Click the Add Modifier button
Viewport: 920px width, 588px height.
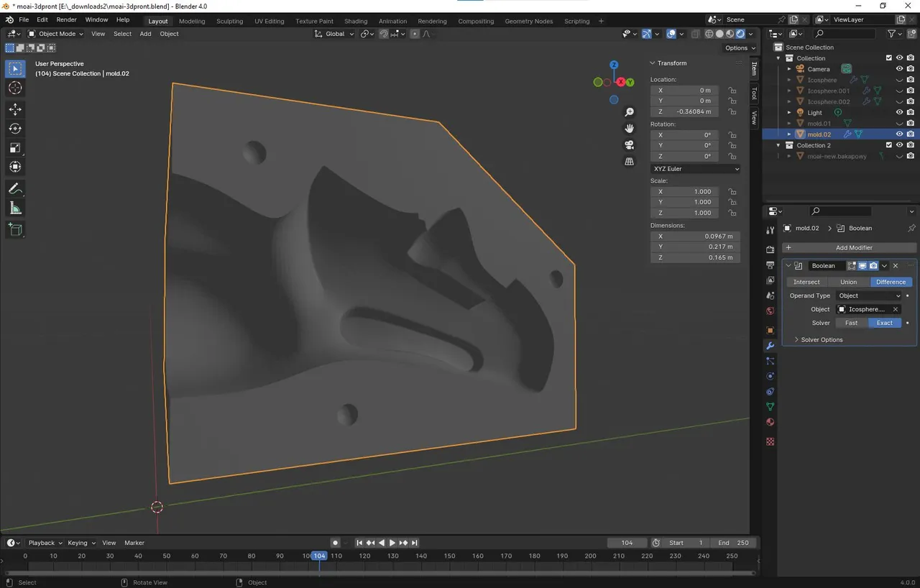[x=849, y=247]
